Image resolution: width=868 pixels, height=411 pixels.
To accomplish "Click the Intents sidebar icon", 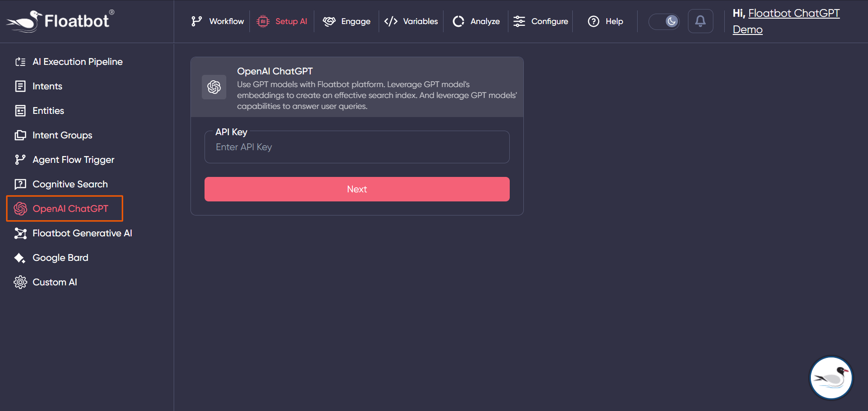I will 20,86.
